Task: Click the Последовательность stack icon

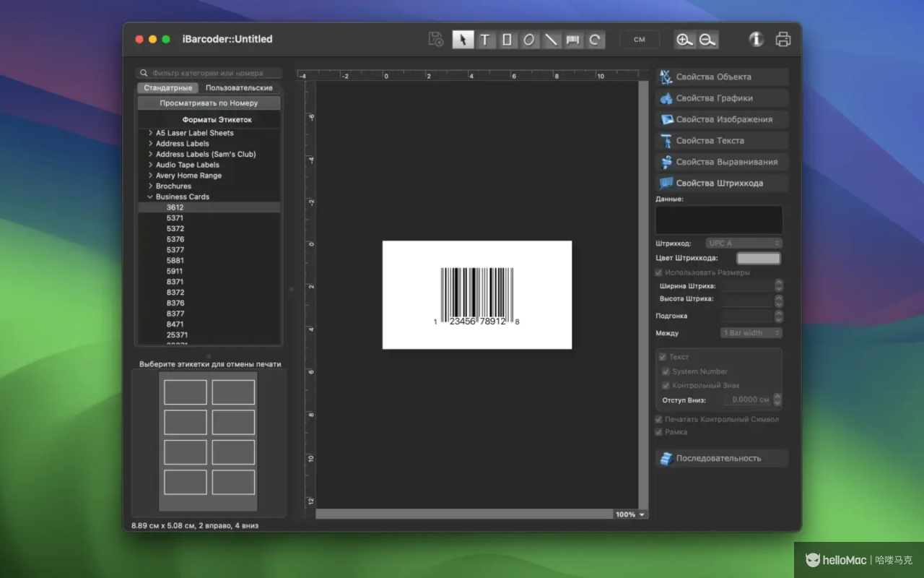Action: point(666,458)
